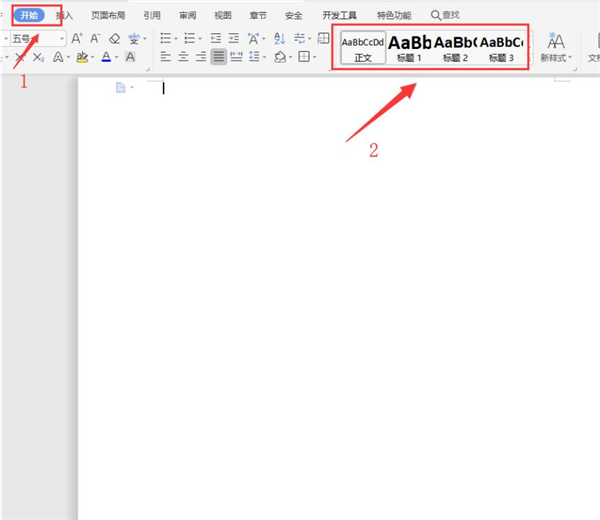Click the subscript X2 icon
Viewport: 600px width, 520px height.
click(x=38, y=57)
